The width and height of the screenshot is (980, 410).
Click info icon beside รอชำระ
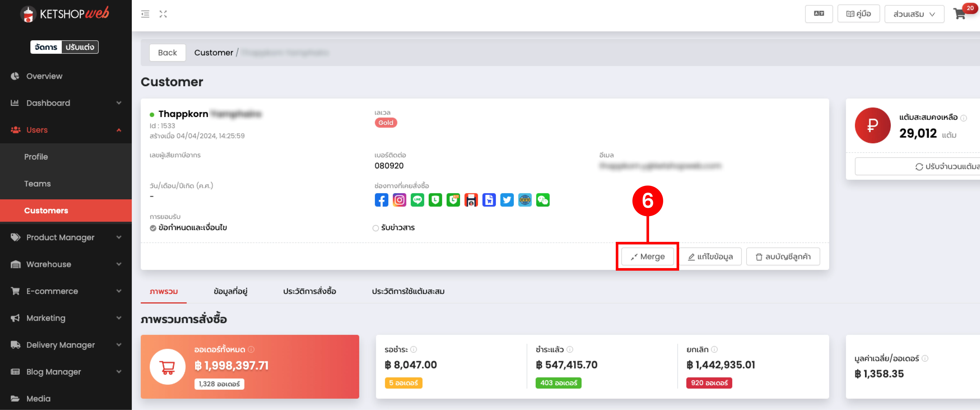(414, 349)
